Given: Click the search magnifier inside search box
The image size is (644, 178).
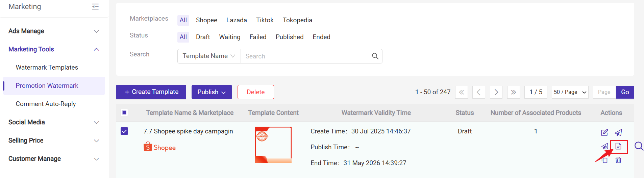Looking at the screenshot, I should pyautogui.click(x=375, y=56).
